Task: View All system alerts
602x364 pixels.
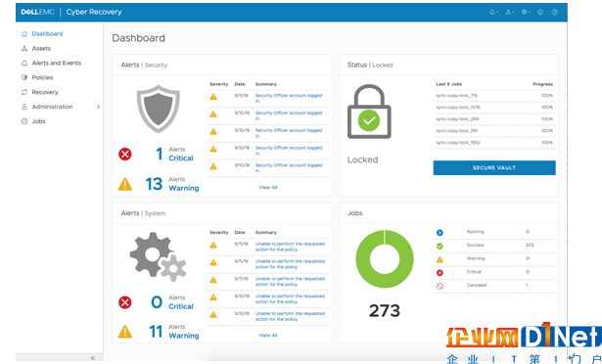Action: point(268,336)
